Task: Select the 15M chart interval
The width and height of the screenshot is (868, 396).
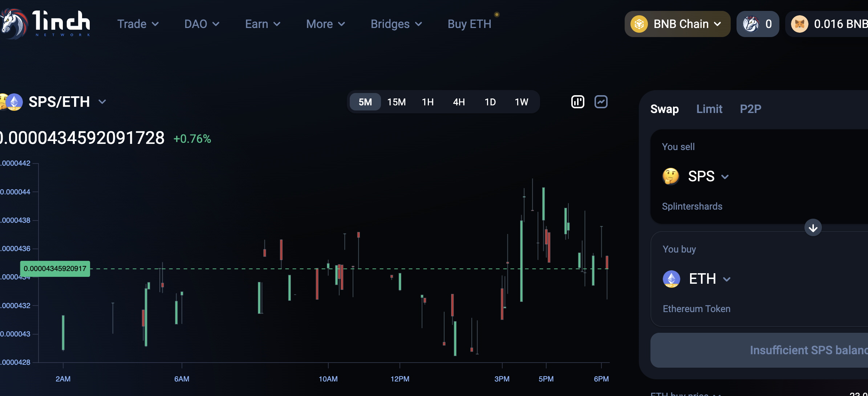Action: [396, 102]
